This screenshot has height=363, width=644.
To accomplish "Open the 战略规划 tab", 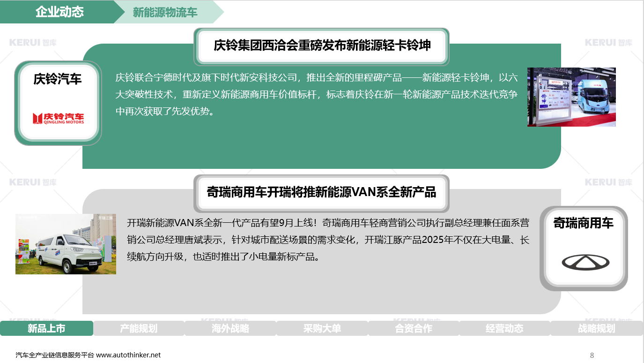I will (596, 328).
